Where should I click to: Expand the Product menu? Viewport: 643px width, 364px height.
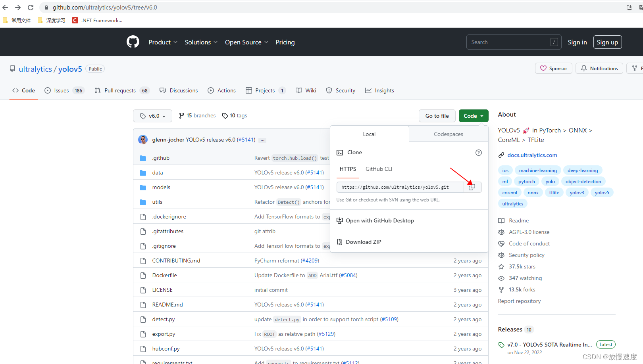pos(163,42)
